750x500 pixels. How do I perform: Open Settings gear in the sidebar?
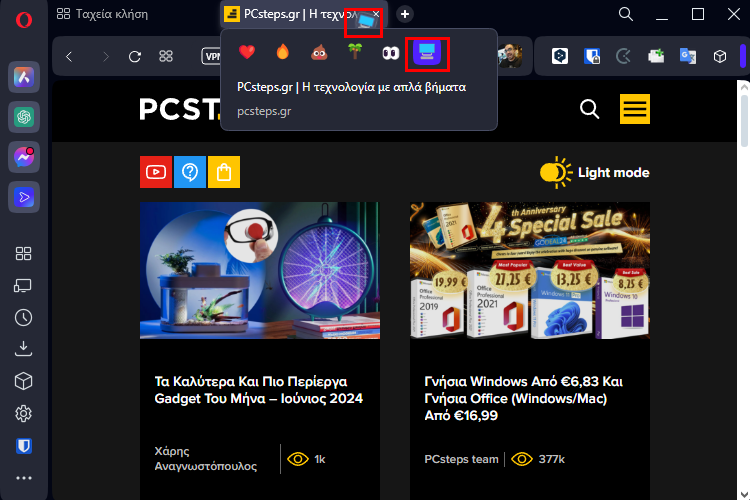[23, 413]
